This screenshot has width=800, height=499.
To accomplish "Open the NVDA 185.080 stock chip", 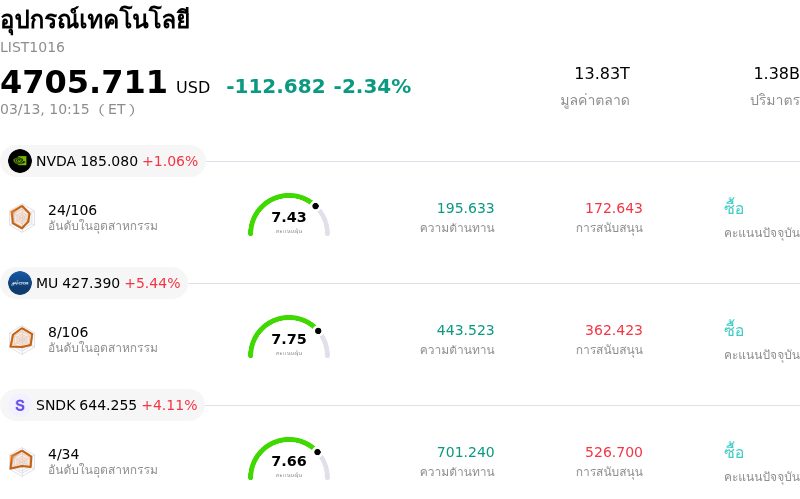I will (x=104, y=161).
